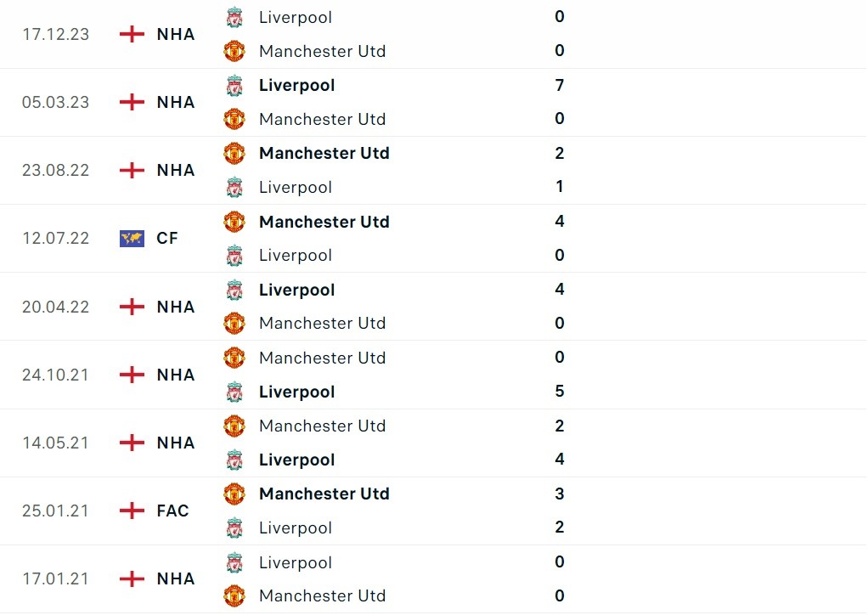This screenshot has height=615, width=868.
Task: Select CF competition label
Action: pos(167,238)
